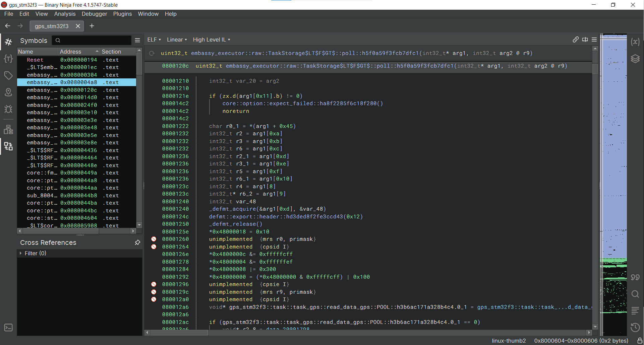Add a new tab with plus button
This screenshot has height=345, width=644.
[x=92, y=26]
